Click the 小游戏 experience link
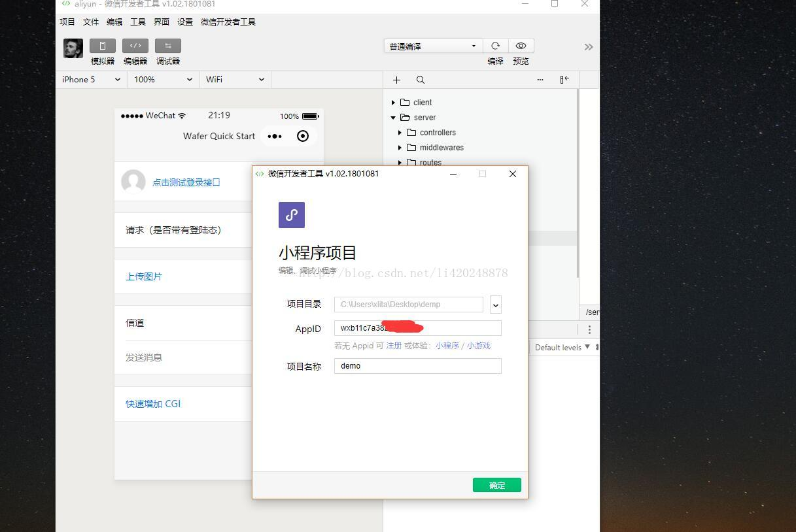Screen dimensions: 796x532 [x=478, y=346]
